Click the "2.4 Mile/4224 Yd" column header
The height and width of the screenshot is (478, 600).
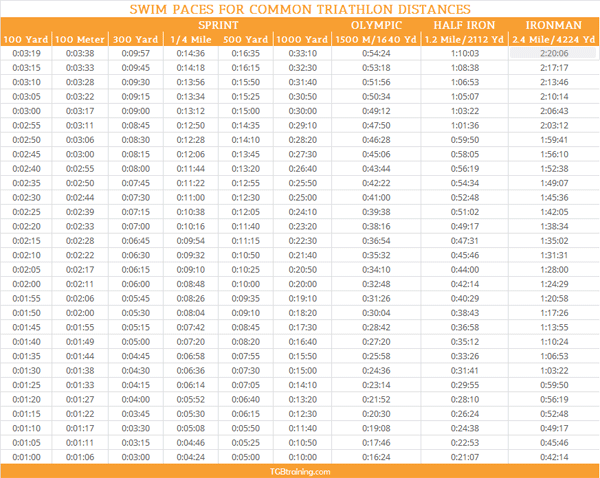coord(554,39)
